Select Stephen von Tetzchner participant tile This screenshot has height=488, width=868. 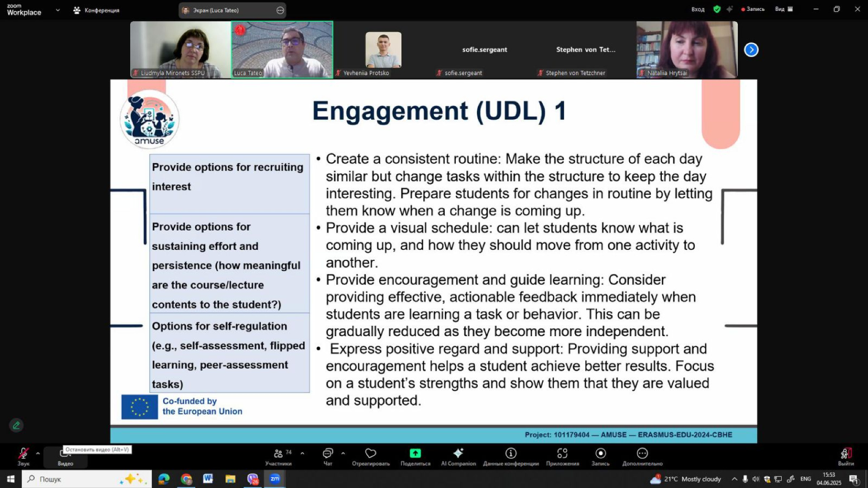coord(586,50)
